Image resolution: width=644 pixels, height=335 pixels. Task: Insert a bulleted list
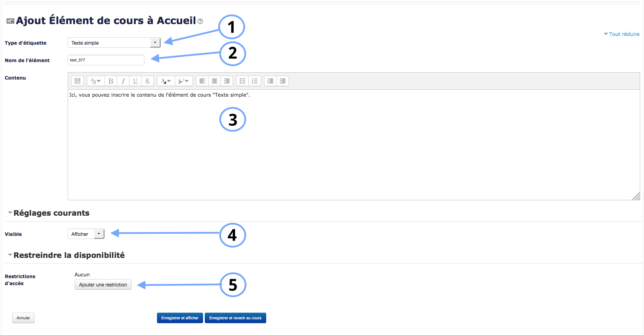coord(242,81)
